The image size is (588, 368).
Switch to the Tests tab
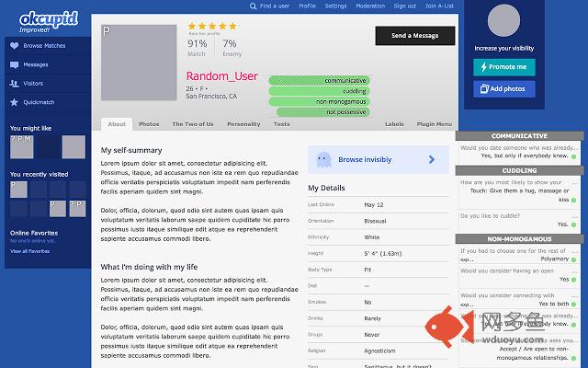pyautogui.click(x=282, y=124)
